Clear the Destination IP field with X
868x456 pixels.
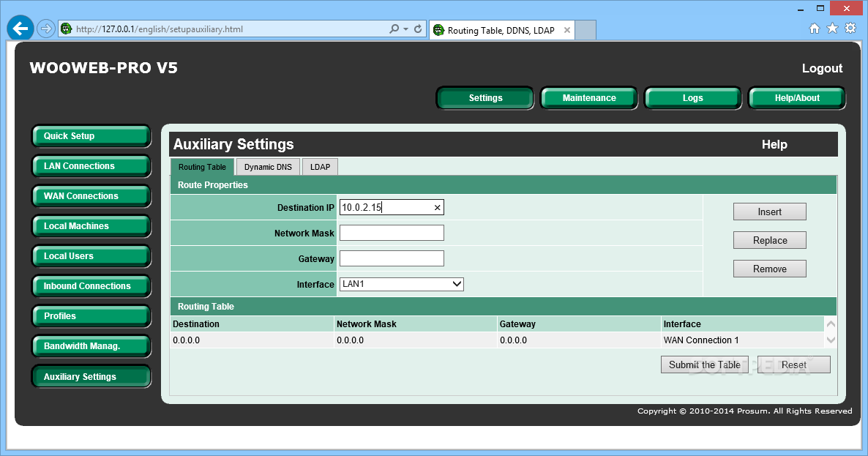[438, 208]
